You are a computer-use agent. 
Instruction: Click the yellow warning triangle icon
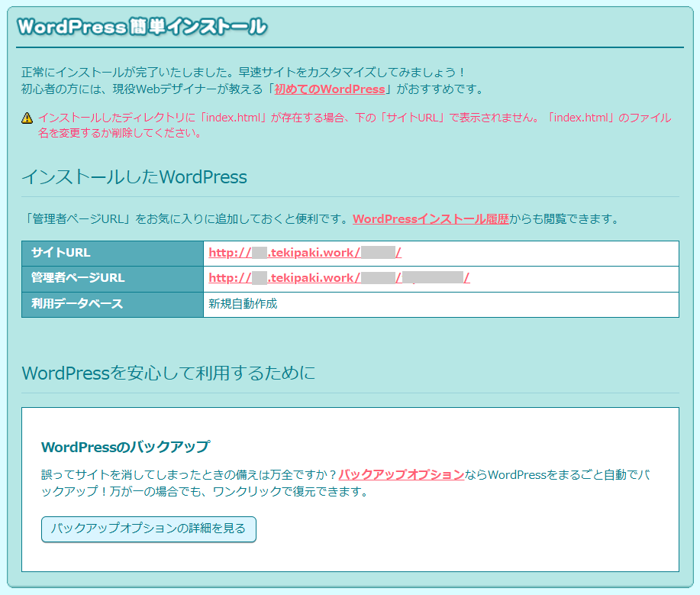[x=27, y=118]
